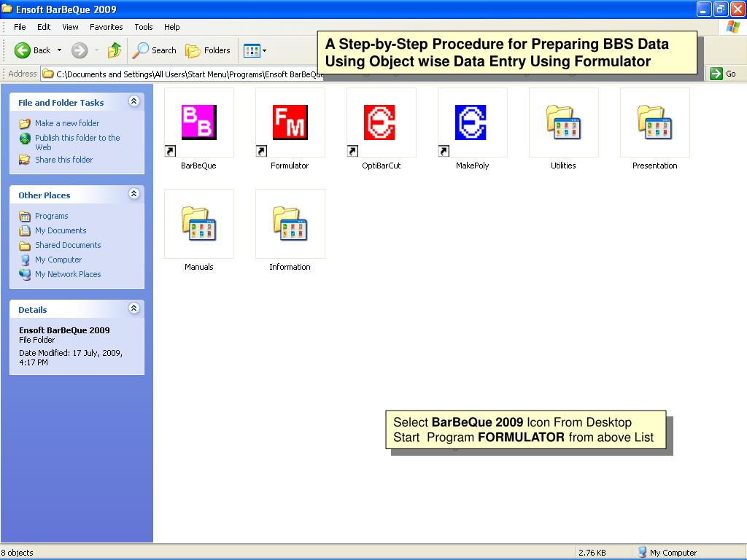This screenshot has height=560, width=747.
Task: Click the Views toolbar icon
Action: click(x=252, y=50)
